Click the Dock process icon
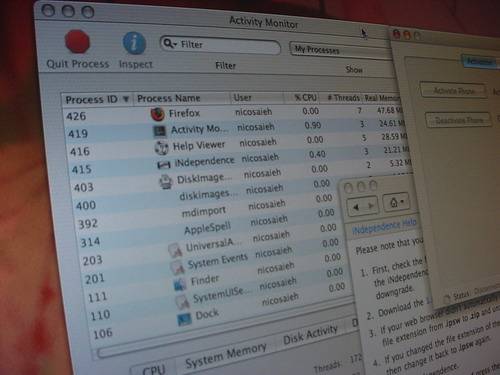This screenshot has width=500, height=375. click(x=185, y=319)
